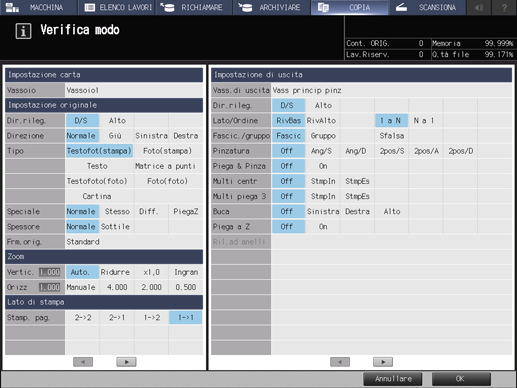Set Spessore to Sottile
Viewport: 517px width, 388px height.
click(117, 227)
